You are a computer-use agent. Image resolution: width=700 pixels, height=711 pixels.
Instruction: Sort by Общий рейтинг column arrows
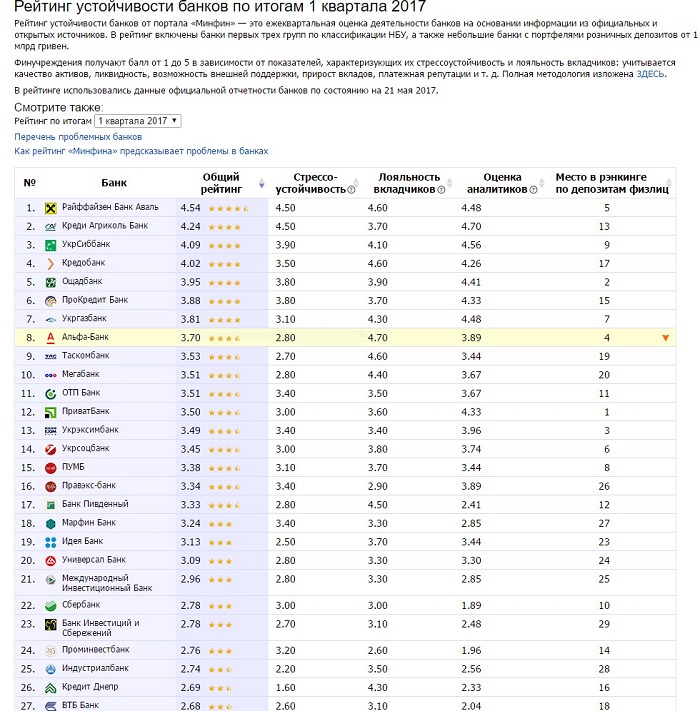tap(262, 183)
